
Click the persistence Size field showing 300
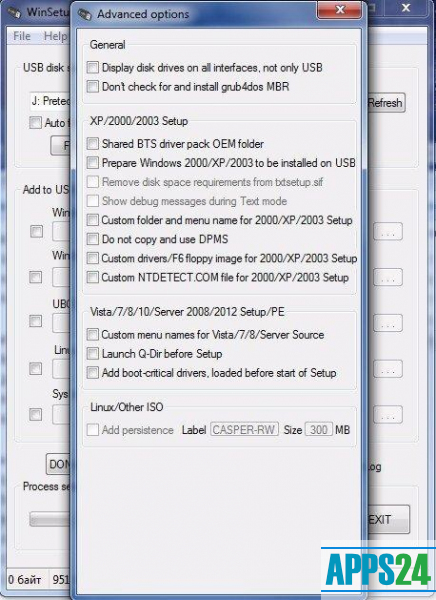pos(318,430)
